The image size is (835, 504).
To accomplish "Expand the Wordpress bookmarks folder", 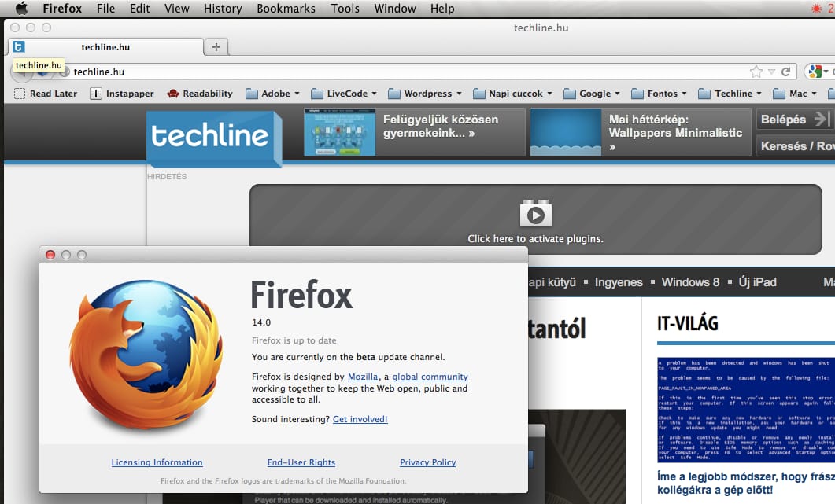I will pyautogui.click(x=425, y=94).
